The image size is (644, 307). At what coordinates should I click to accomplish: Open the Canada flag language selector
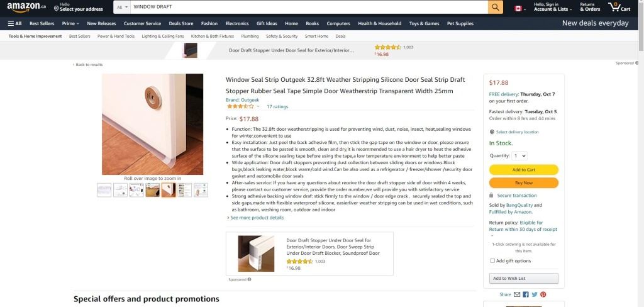click(x=520, y=8)
